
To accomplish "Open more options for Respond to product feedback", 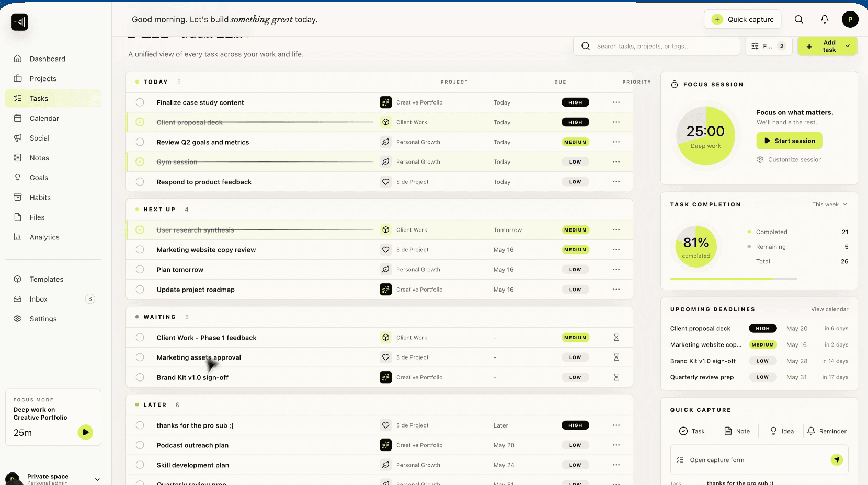I will 616,182.
